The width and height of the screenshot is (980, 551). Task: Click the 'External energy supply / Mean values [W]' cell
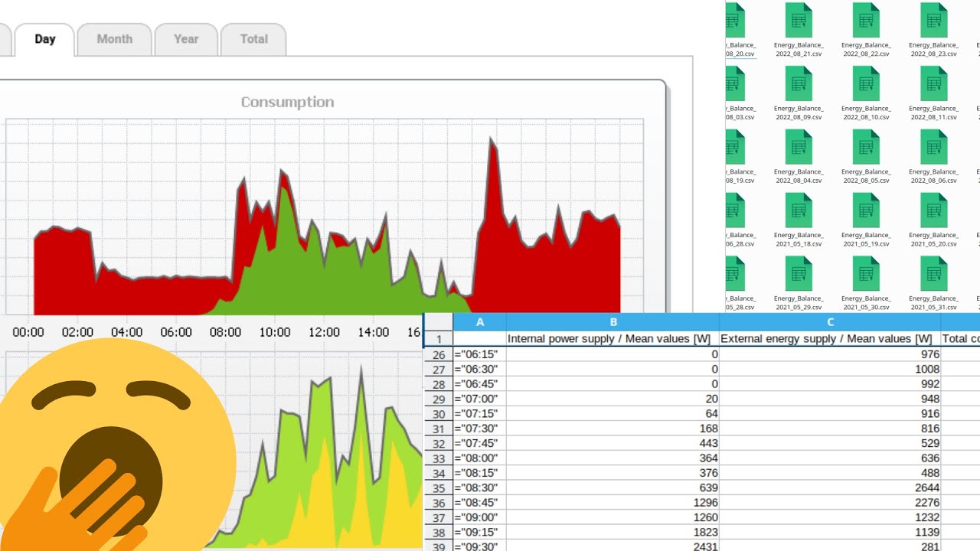pyautogui.click(x=830, y=339)
